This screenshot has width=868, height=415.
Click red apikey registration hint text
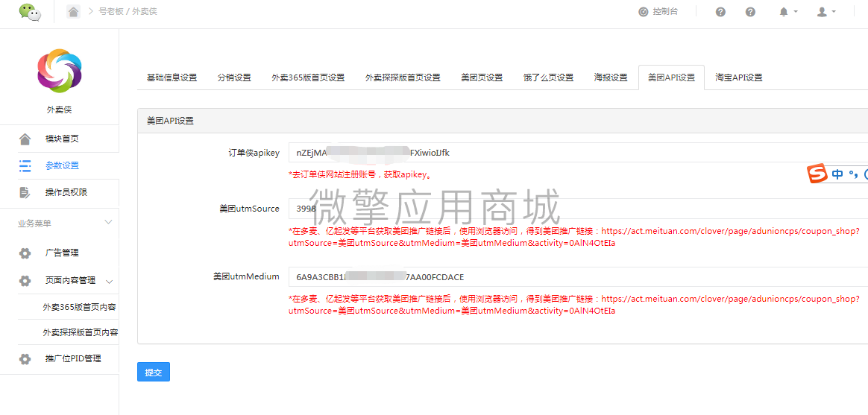360,174
